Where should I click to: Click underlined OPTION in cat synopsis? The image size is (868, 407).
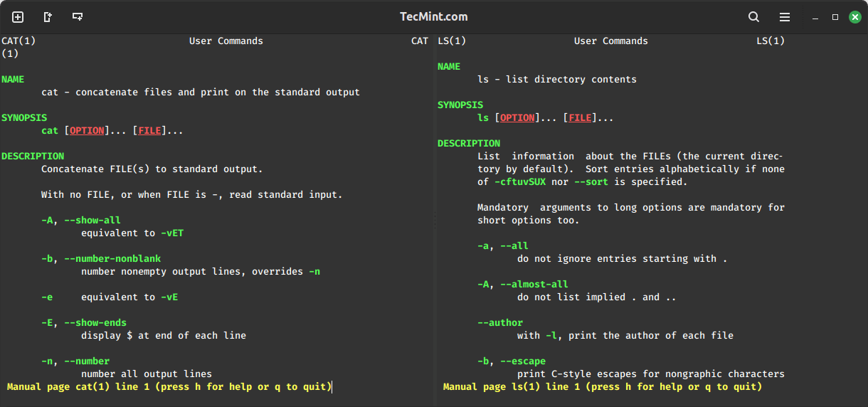(x=87, y=131)
